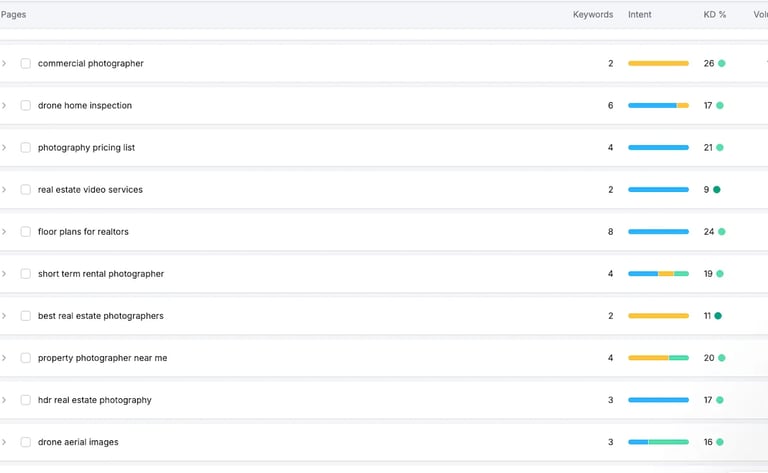Viewport: 768px width, 473px height.
Task: Click the Intent column header
Action: (640, 15)
